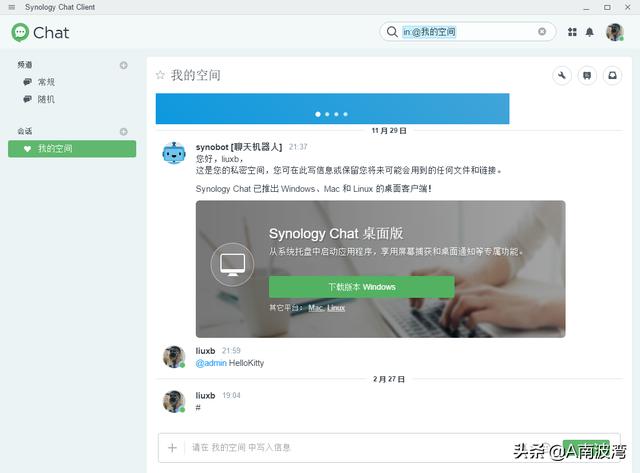Viewport: 640px width, 473px height.
Task: Open the bookmarked messages icon
Action: pyautogui.click(x=587, y=76)
